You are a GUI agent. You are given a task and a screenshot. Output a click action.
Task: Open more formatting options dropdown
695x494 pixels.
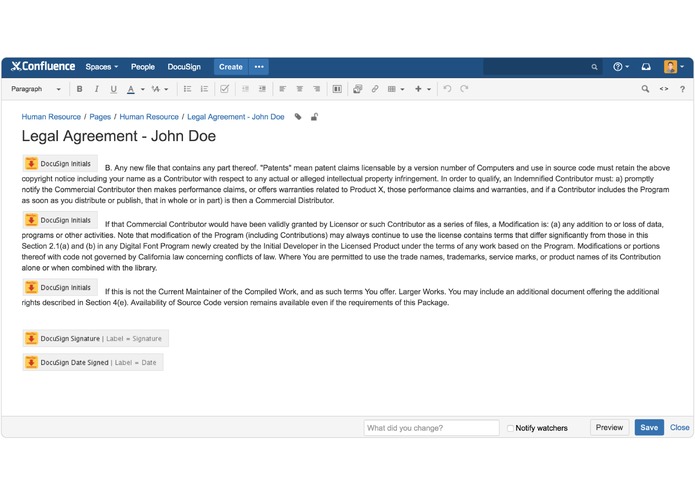point(160,89)
